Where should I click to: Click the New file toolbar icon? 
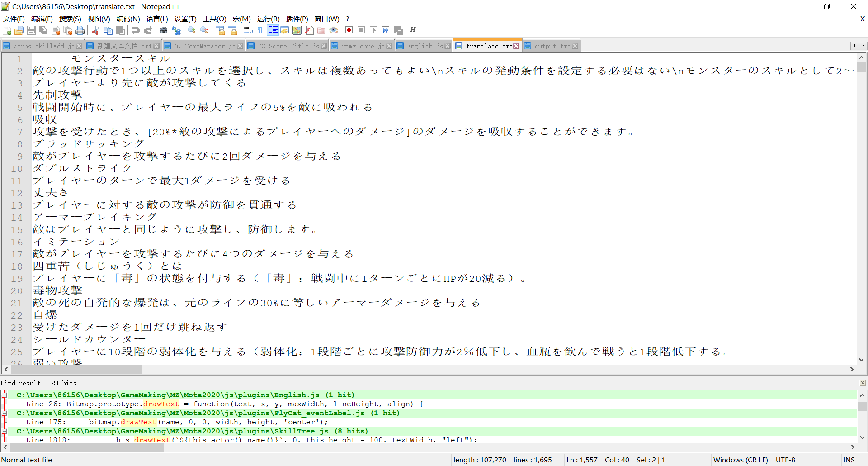tap(7, 30)
